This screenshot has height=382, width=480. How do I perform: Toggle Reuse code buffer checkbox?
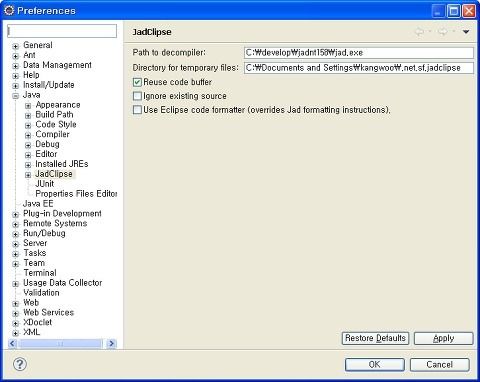click(137, 82)
